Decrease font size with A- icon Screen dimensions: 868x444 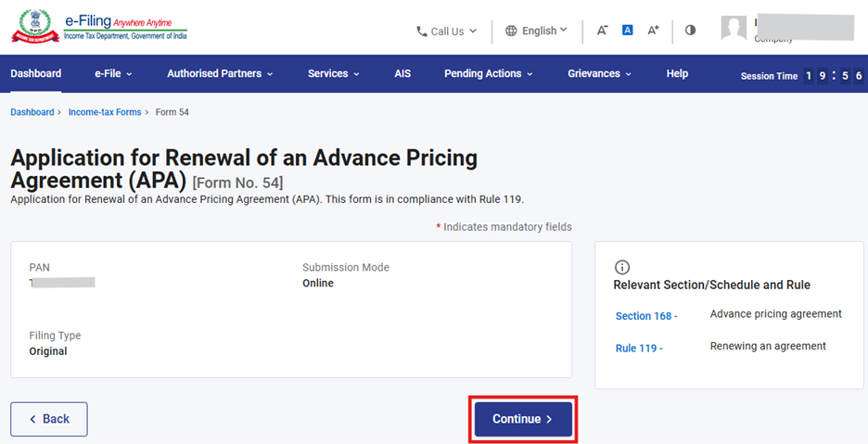coord(602,31)
